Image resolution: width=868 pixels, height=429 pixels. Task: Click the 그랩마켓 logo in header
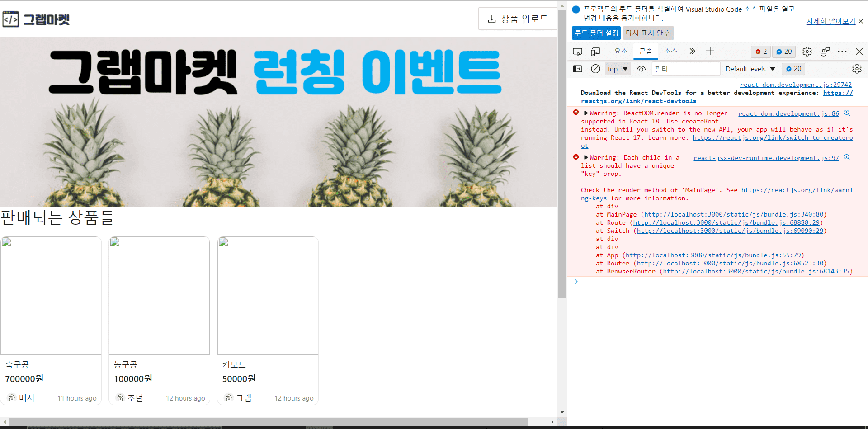(x=36, y=19)
